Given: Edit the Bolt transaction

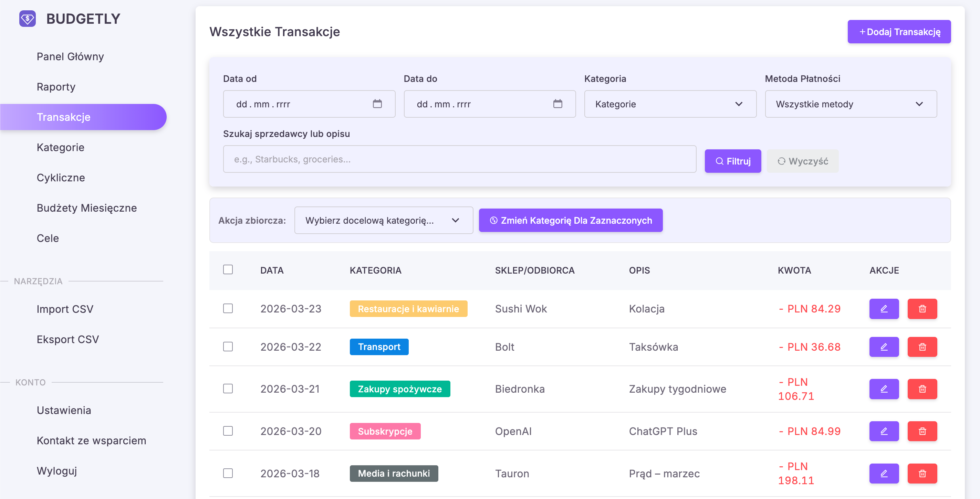Looking at the screenshot, I should tap(884, 347).
